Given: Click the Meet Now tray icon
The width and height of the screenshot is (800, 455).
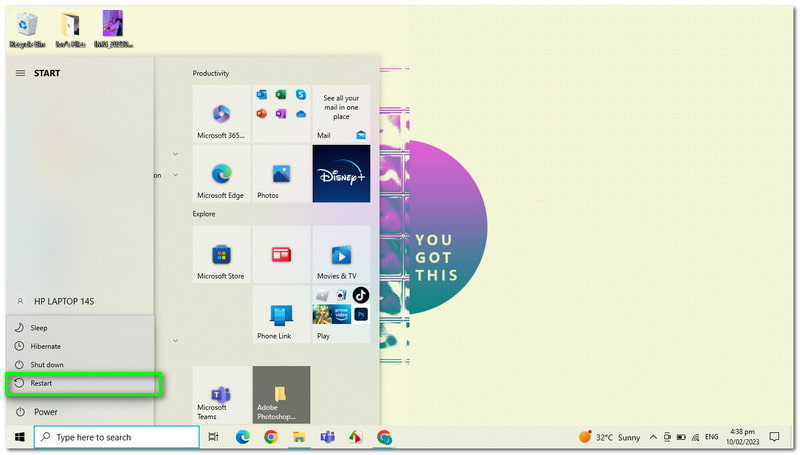Looking at the screenshot, I should tap(667, 437).
